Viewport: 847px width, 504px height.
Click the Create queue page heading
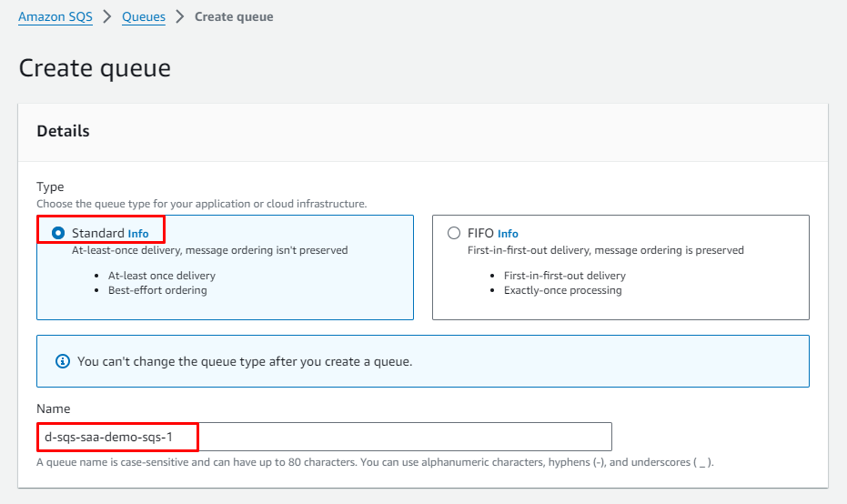95,68
